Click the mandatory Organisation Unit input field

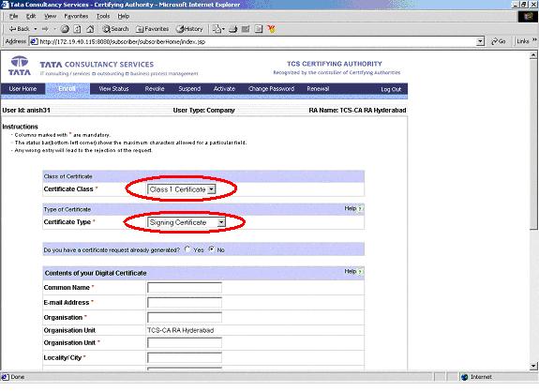pos(185,342)
